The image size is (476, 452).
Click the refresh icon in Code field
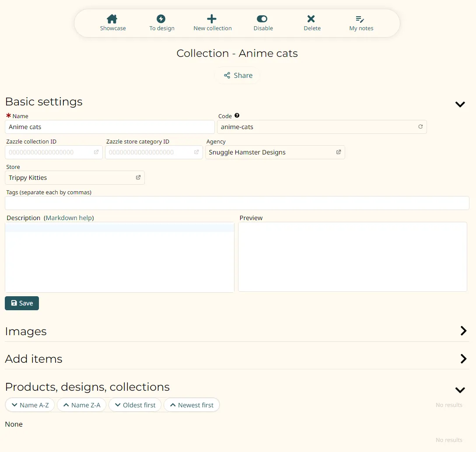pyautogui.click(x=420, y=127)
